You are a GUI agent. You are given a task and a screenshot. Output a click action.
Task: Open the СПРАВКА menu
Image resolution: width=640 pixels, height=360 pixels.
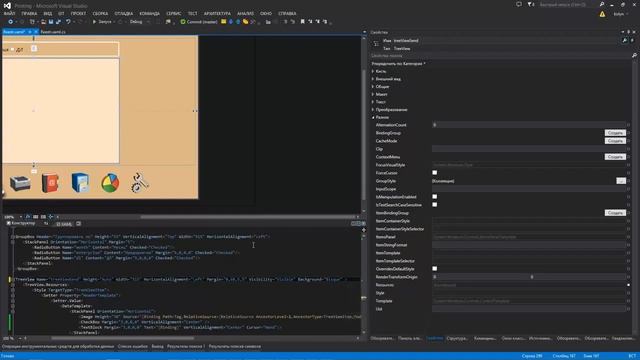click(287, 13)
